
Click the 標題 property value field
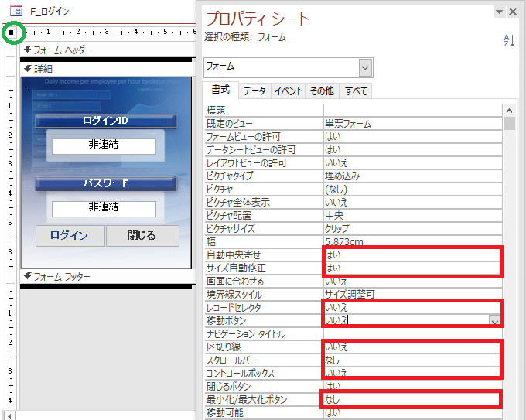click(x=412, y=111)
